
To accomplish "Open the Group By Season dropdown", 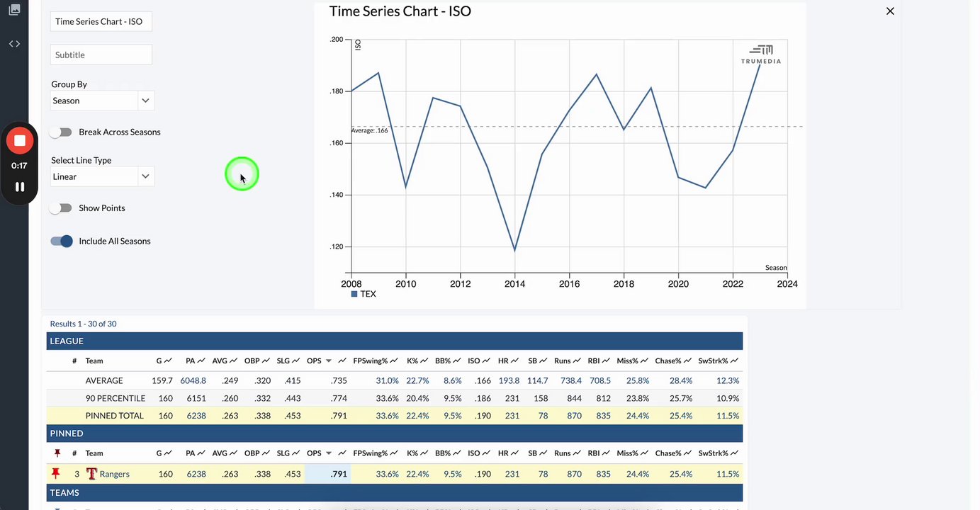I will pos(102,101).
